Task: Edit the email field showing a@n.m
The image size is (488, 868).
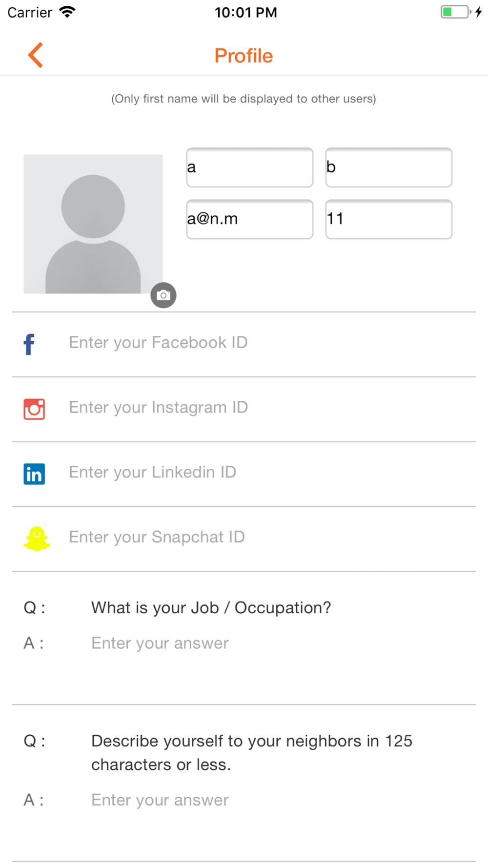Action: (250, 219)
